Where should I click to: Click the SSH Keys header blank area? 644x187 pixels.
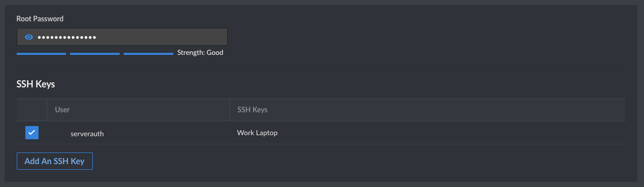pos(446,110)
